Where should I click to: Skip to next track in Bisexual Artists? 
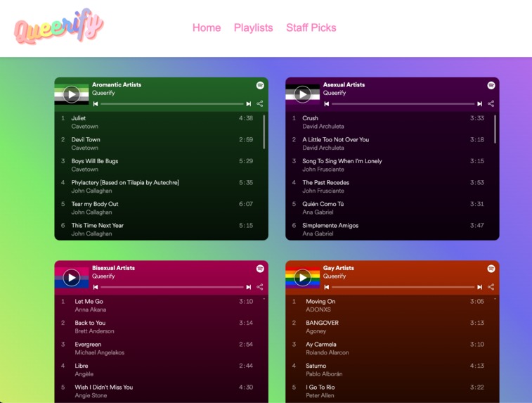click(x=249, y=287)
